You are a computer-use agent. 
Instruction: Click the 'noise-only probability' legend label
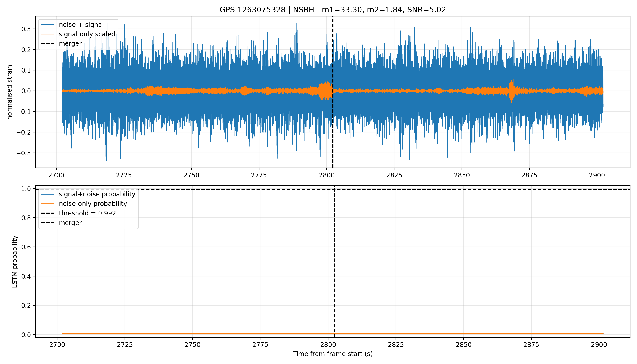click(x=93, y=204)
